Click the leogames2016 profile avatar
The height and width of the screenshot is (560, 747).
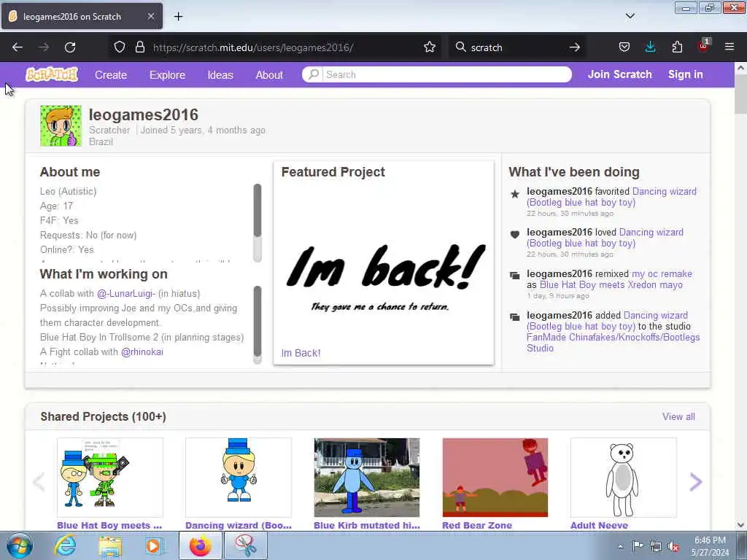coord(61,125)
